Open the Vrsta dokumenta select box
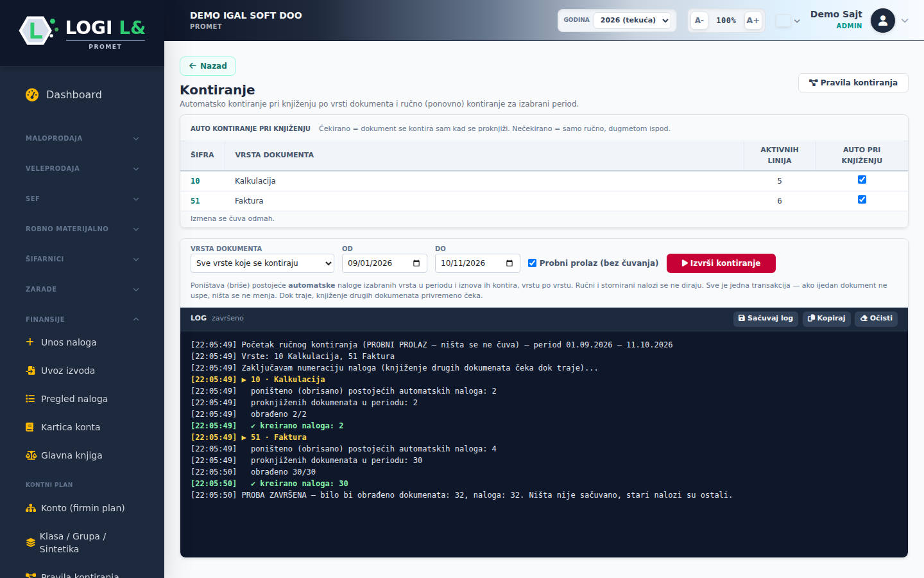Screen dimensions: 924x578 pyautogui.click(x=262, y=263)
